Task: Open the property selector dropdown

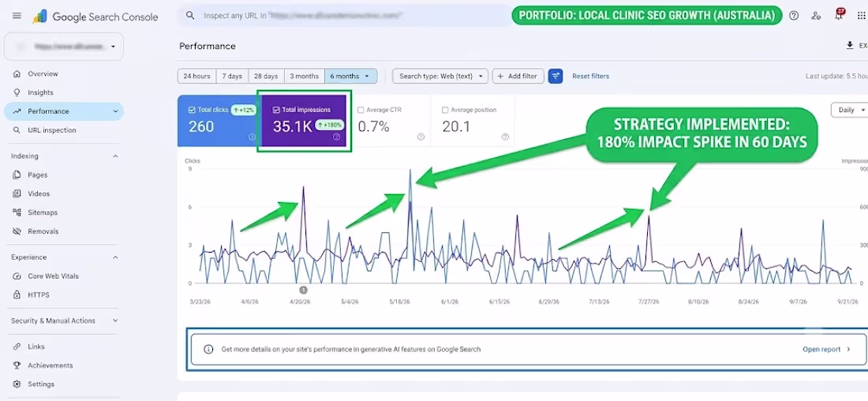Action: [x=64, y=47]
